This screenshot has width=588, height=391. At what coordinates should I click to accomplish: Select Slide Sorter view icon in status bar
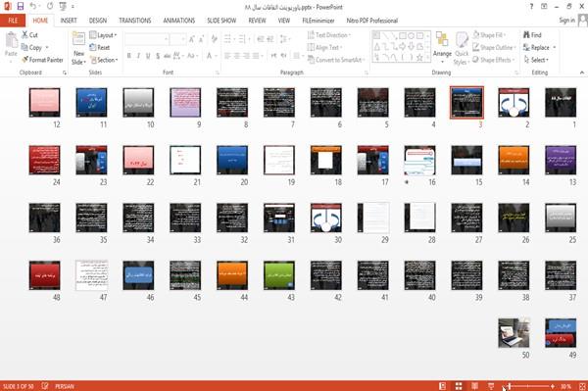tap(459, 386)
